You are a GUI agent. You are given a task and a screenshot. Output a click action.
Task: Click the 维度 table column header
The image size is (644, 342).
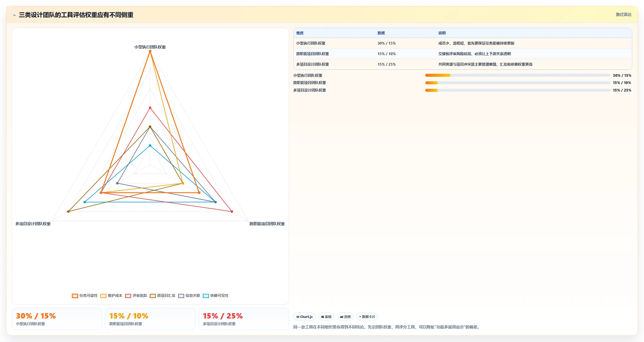coord(300,33)
